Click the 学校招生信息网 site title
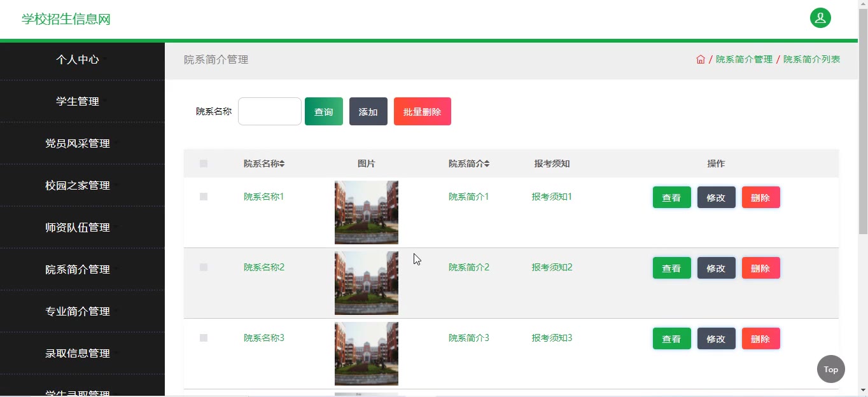868x397 pixels. [x=66, y=19]
